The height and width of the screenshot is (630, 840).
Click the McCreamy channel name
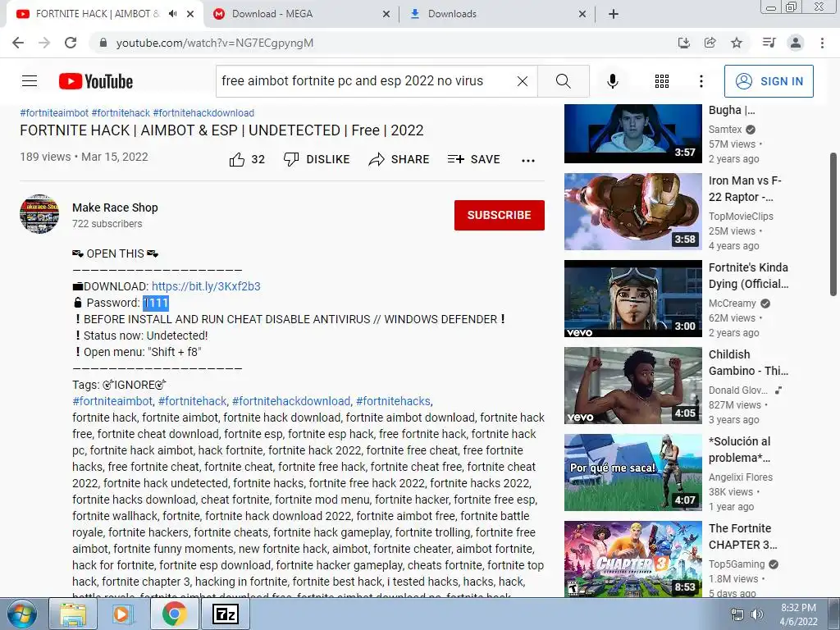[x=732, y=304]
